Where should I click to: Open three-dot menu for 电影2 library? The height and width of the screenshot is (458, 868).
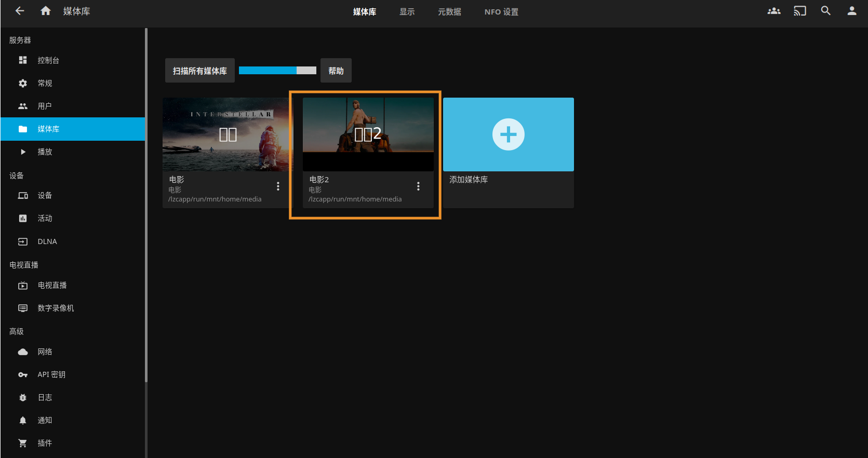pos(418,186)
